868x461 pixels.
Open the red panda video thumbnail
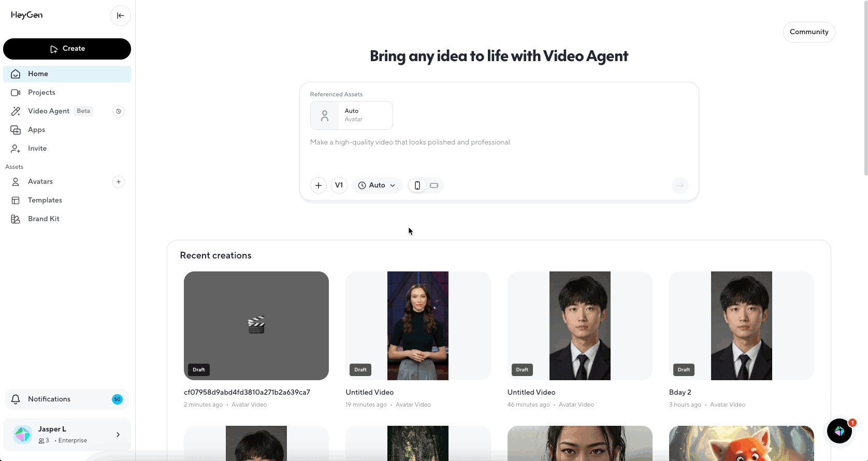[x=742, y=443]
